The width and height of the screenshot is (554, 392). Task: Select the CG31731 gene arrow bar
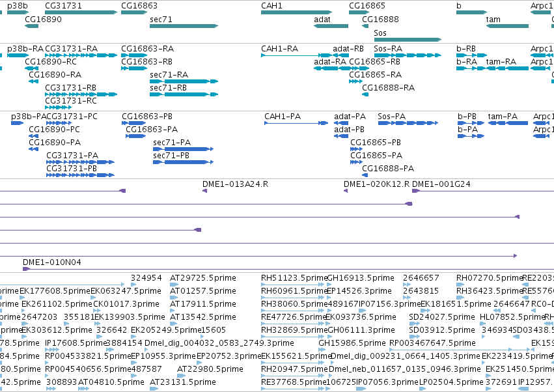pos(81,12)
